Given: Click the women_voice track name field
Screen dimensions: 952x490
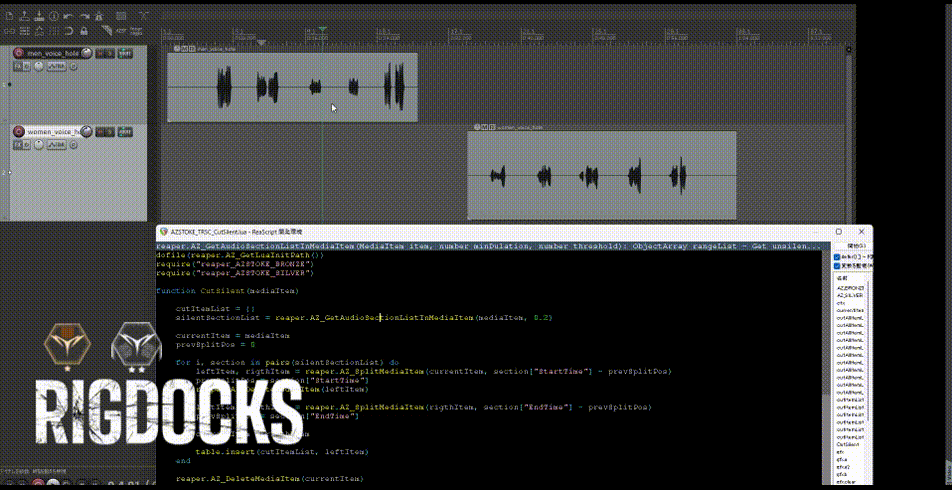Looking at the screenshot, I should (x=53, y=131).
